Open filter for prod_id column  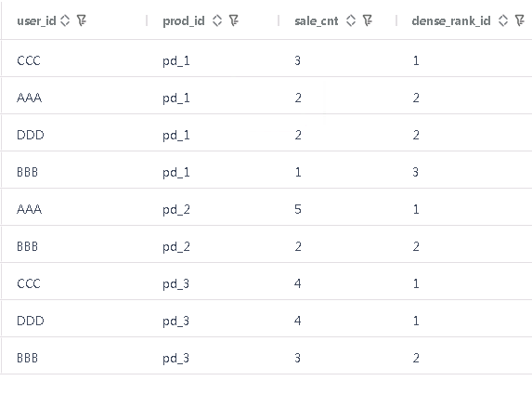click(x=234, y=20)
